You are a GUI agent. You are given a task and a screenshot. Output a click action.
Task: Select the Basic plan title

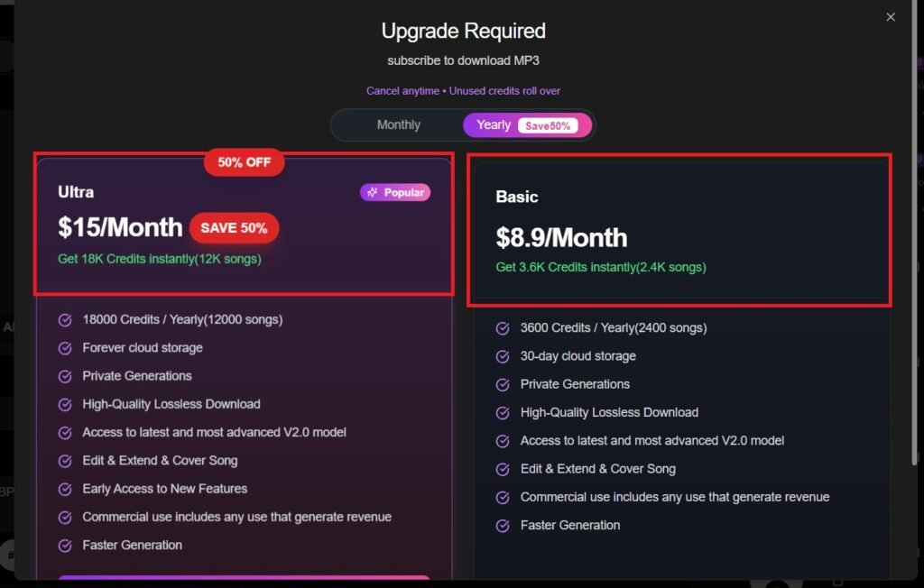pyautogui.click(x=517, y=197)
